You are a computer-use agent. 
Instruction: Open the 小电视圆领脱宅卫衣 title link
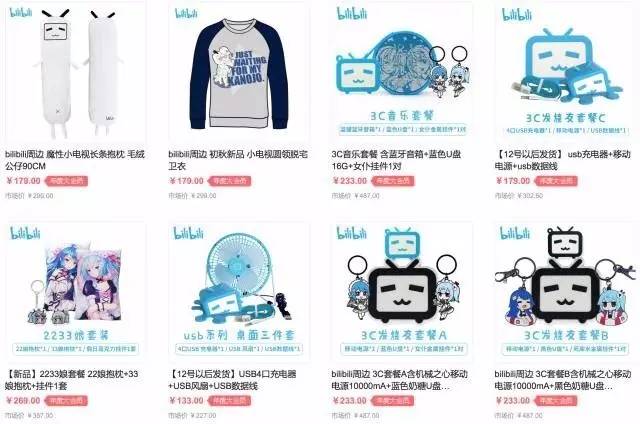[x=238, y=160]
